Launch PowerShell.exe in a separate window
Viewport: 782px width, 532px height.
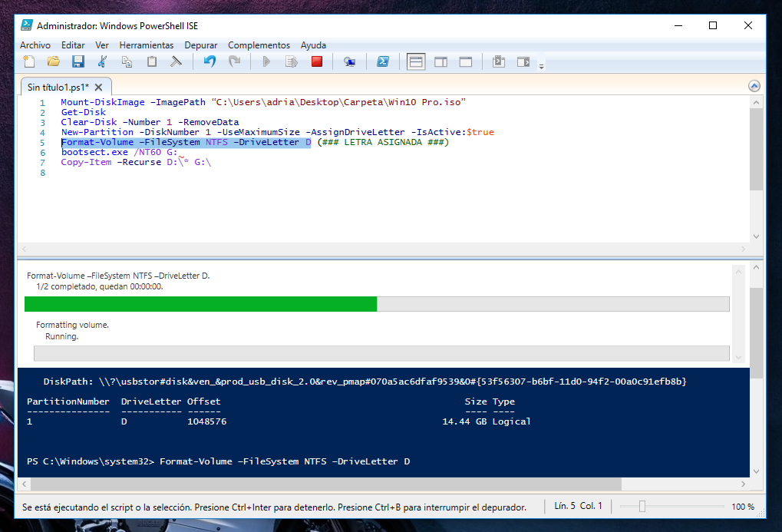click(x=382, y=62)
